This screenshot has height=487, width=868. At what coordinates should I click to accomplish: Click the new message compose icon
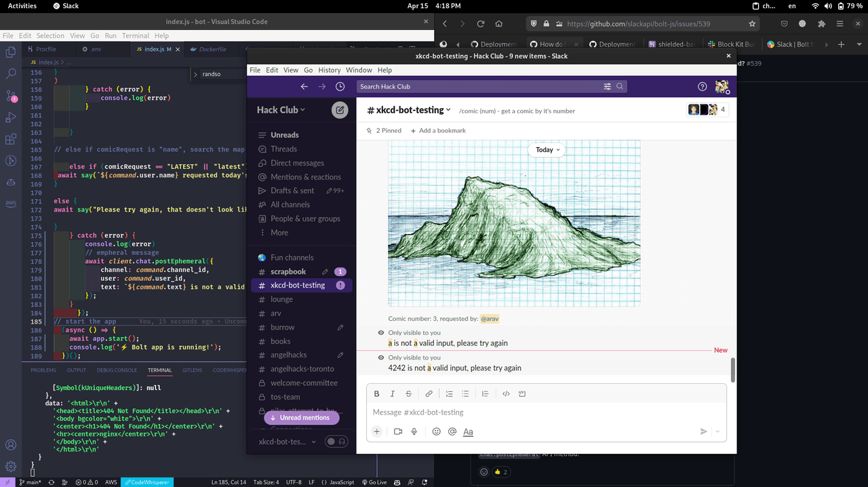click(x=340, y=110)
